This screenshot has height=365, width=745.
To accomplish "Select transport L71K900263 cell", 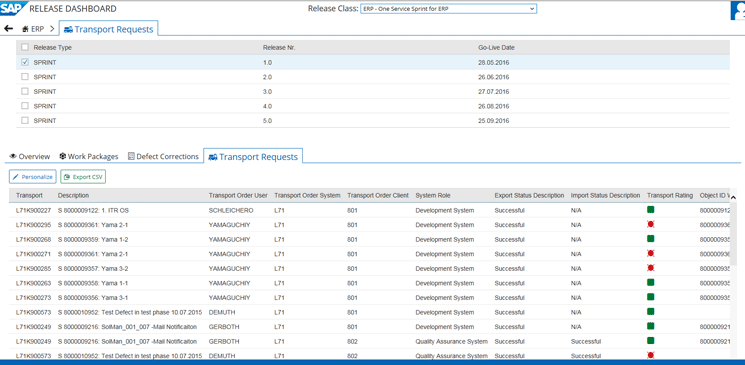I will coord(33,283).
